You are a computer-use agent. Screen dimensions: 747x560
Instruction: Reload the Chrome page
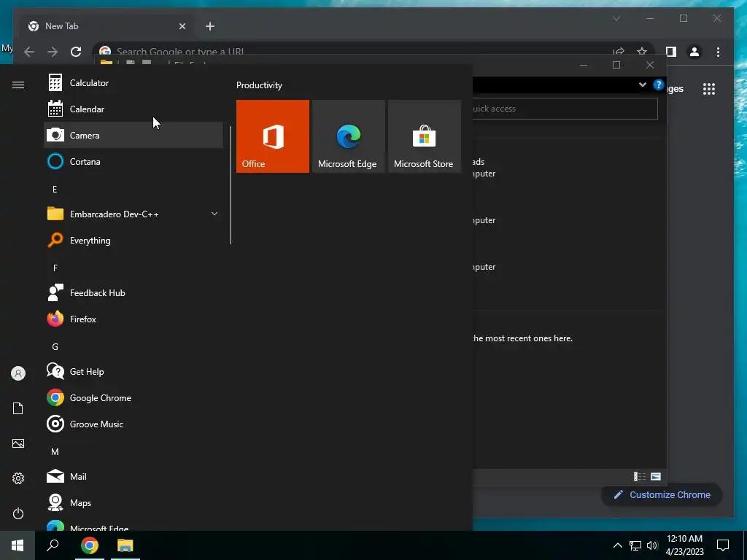(x=76, y=52)
